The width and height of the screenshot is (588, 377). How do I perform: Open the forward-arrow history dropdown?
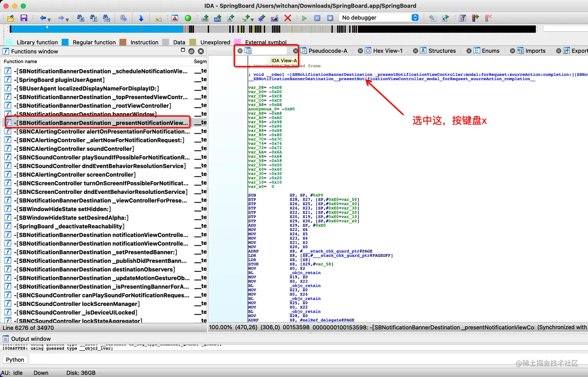pyautogui.click(x=67, y=19)
